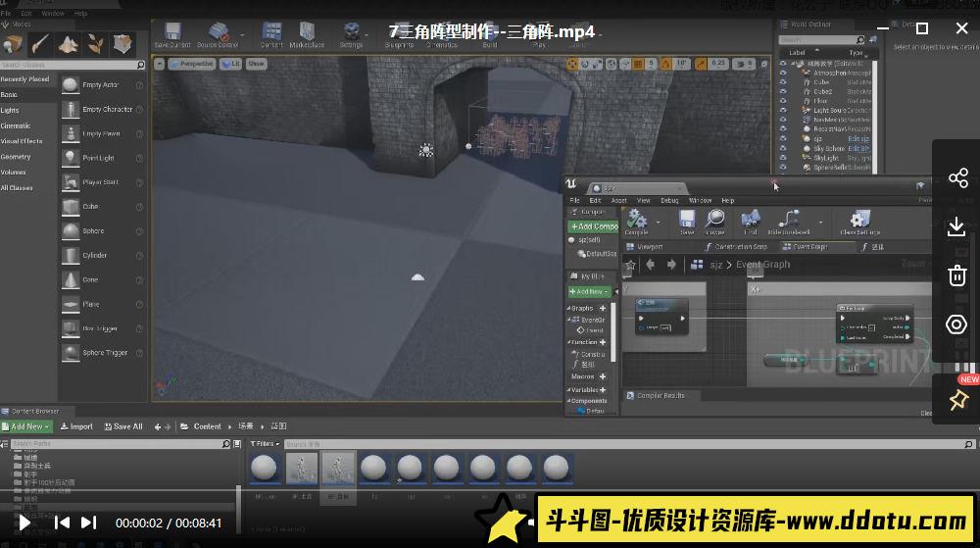Toggle visibility eye for SkyLight row
Viewport: 980px width, 548px height.
click(x=783, y=158)
